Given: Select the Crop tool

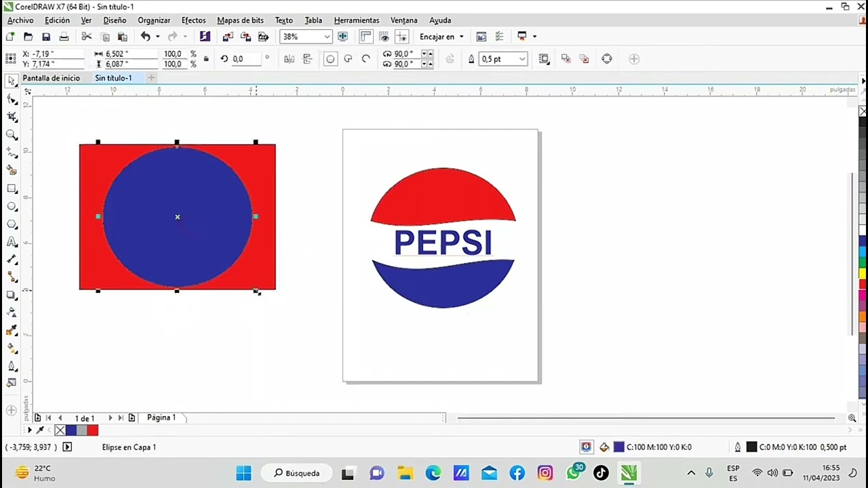Looking at the screenshot, I should pyautogui.click(x=12, y=117).
